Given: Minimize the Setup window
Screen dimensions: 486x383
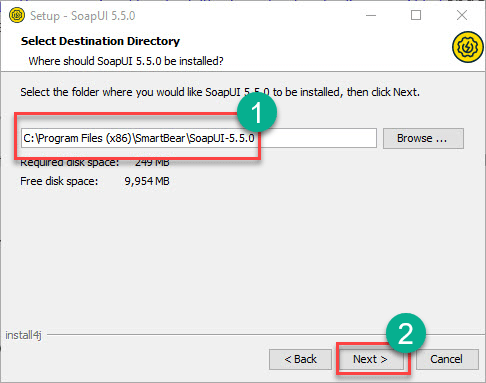Looking at the screenshot, I should [x=371, y=15].
